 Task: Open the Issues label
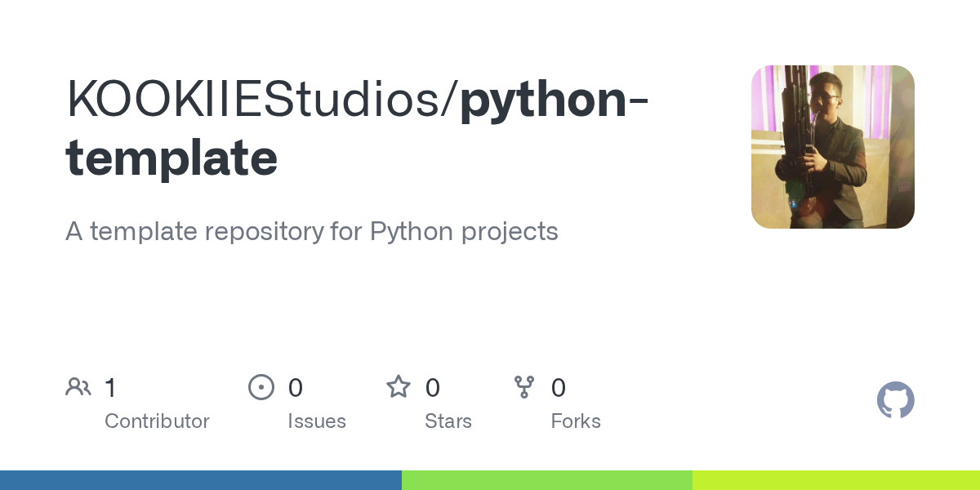(316, 421)
